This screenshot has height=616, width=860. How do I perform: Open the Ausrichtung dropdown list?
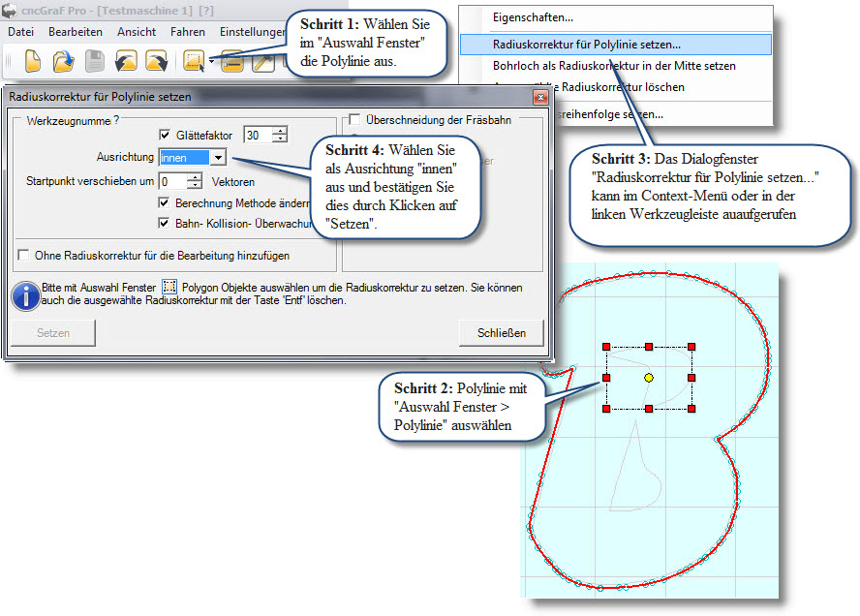pyautogui.click(x=218, y=157)
